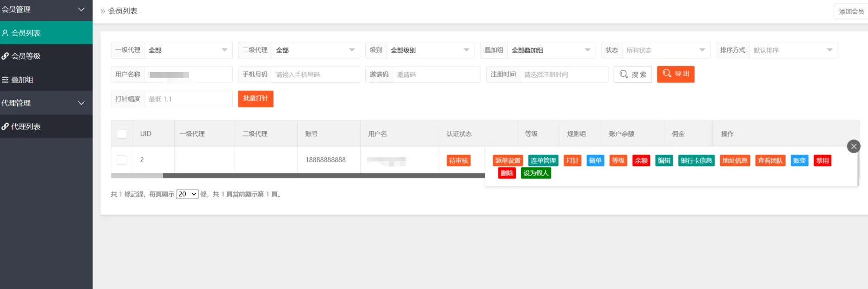Open 银行卡信息 bank card info
Image resolution: width=868 pixels, height=289 pixels.
pos(696,160)
